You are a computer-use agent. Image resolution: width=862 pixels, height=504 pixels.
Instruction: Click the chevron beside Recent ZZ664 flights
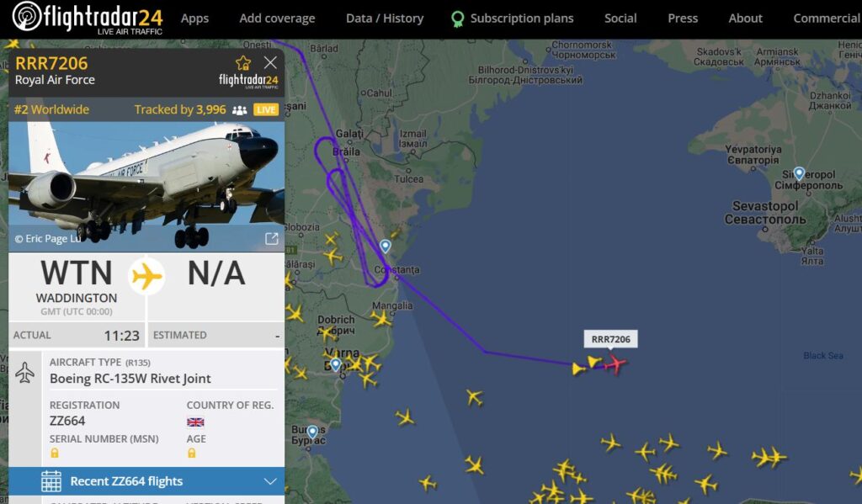point(270,481)
